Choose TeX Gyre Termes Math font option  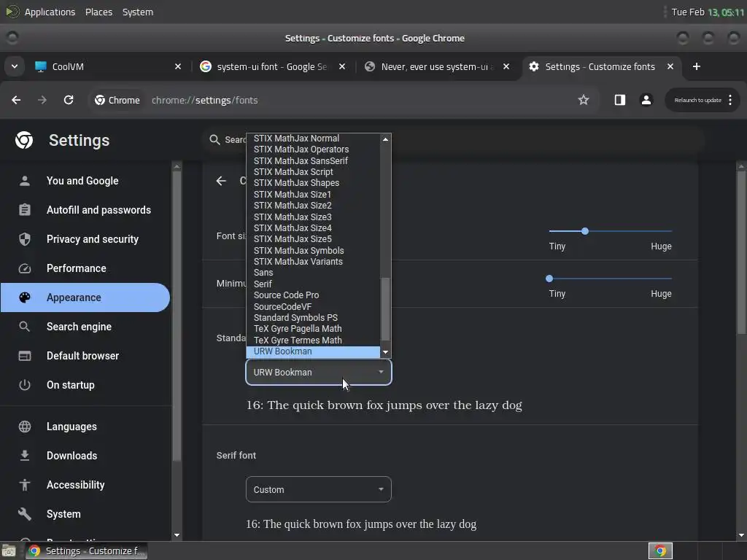point(313,340)
